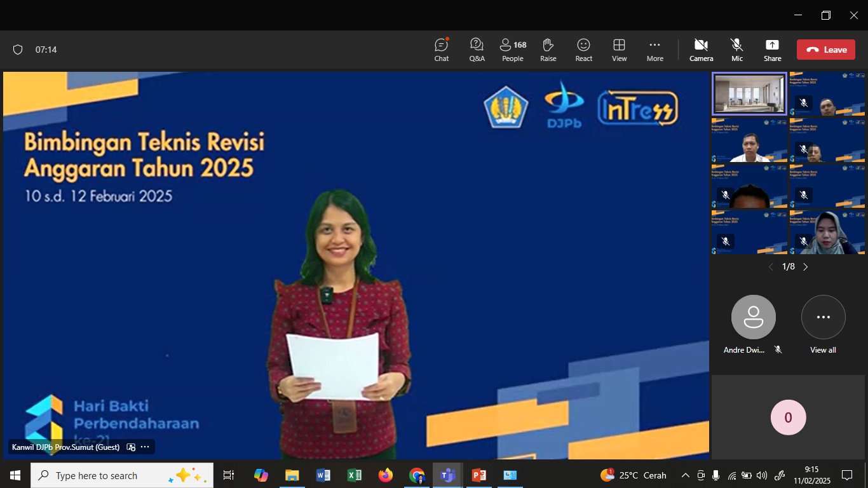The width and height of the screenshot is (868, 488).
Task: Change the meeting View layout
Action: (x=619, y=50)
